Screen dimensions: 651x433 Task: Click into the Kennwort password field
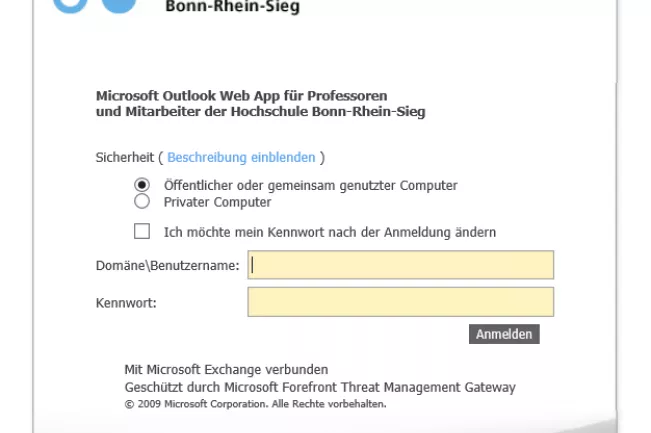point(400,302)
